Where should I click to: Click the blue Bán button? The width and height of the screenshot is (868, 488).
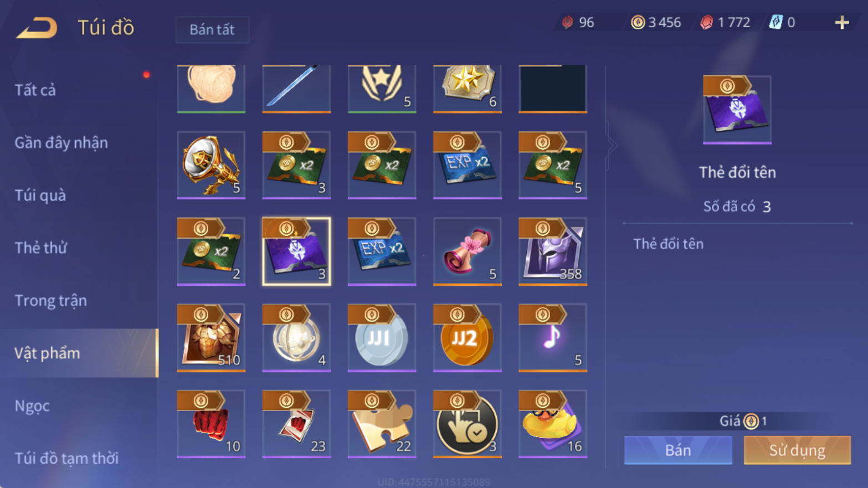(x=678, y=450)
